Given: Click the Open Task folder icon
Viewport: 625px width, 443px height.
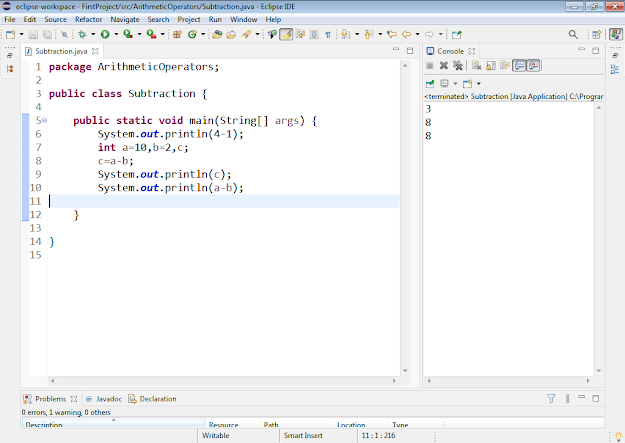Looking at the screenshot, I should (x=231, y=35).
